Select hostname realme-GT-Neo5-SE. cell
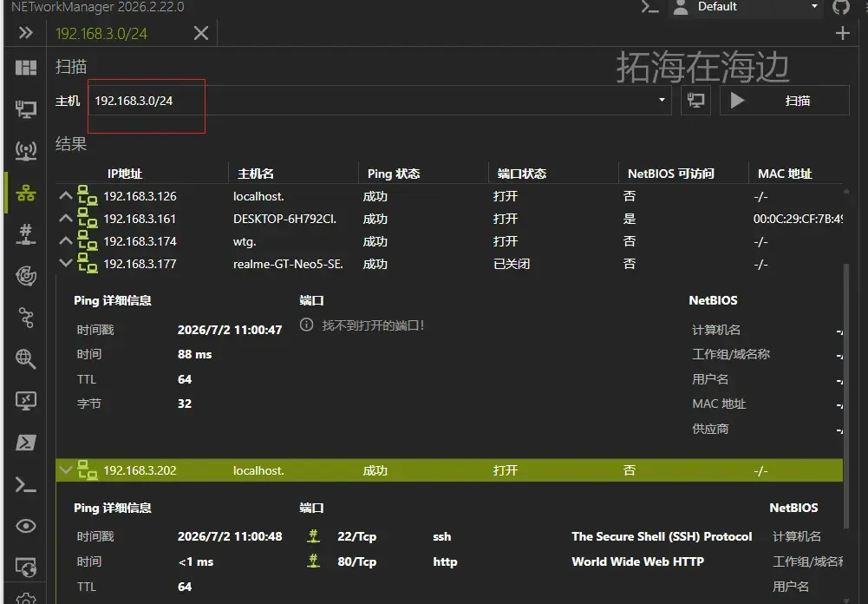Image resolution: width=868 pixels, height=604 pixels. (x=288, y=264)
